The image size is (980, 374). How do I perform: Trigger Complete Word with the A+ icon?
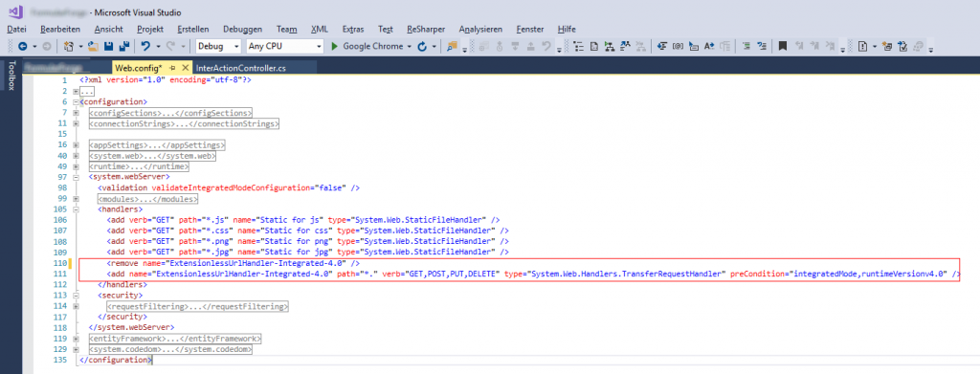[x=709, y=46]
